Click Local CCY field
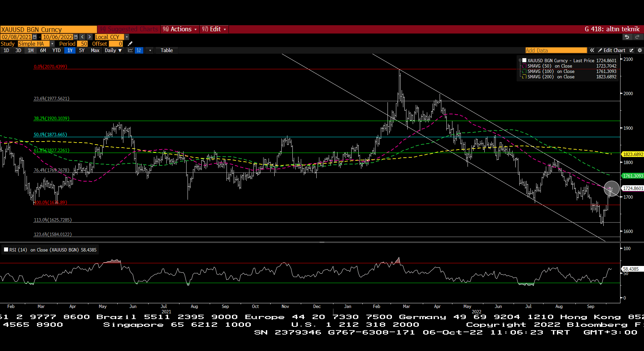Image resolution: width=644 pixels, height=351 pixels. 109,37
